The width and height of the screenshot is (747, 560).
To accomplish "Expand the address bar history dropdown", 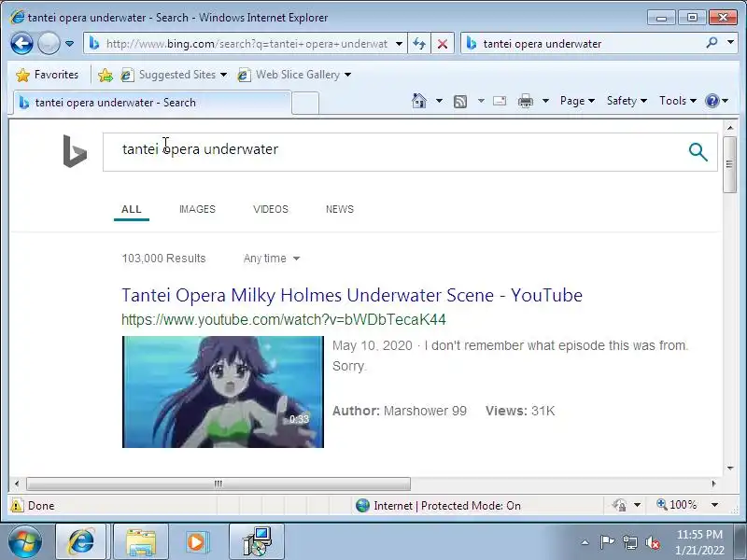I will point(400,44).
